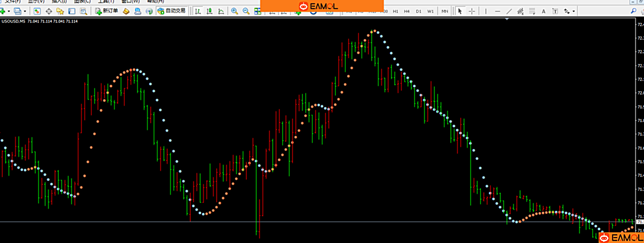The height and width of the screenshot is (243, 644).
Task: Show the Navigator panel with star-folder icon
Action: click(60, 12)
